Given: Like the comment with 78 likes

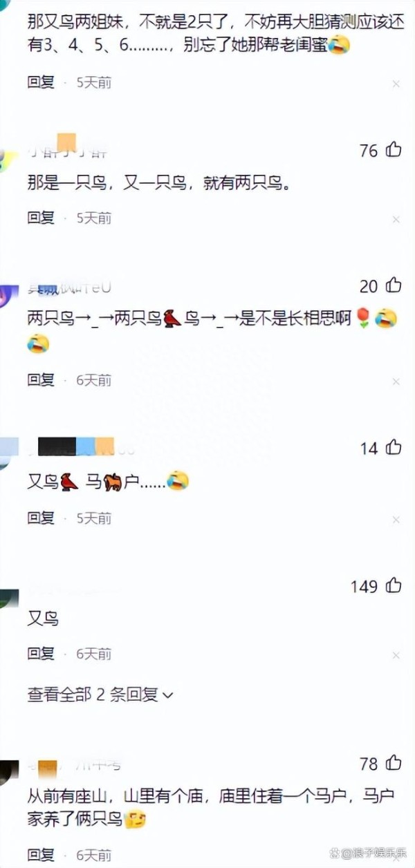Looking at the screenshot, I should click(x=394, y=763).
